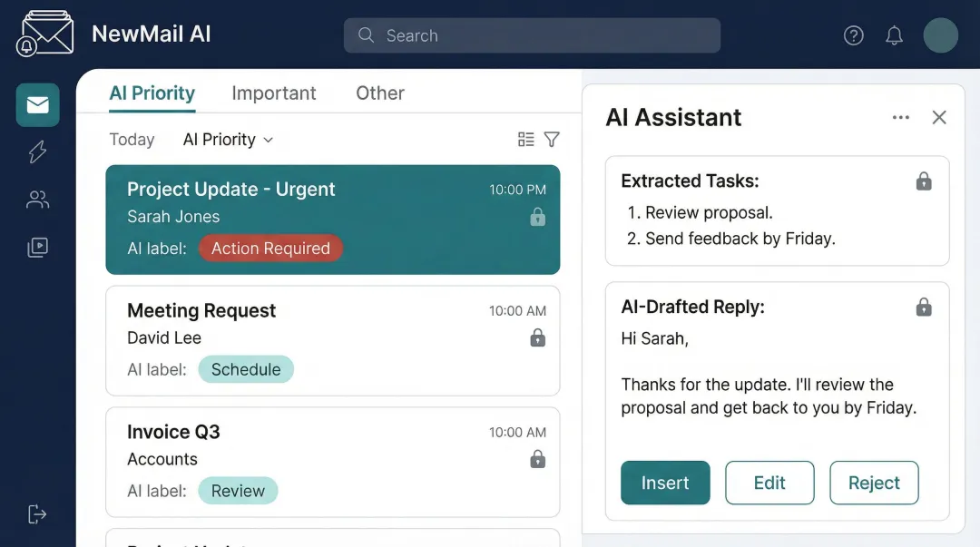
Task: Switch to the Other tab
Action: 379,93
